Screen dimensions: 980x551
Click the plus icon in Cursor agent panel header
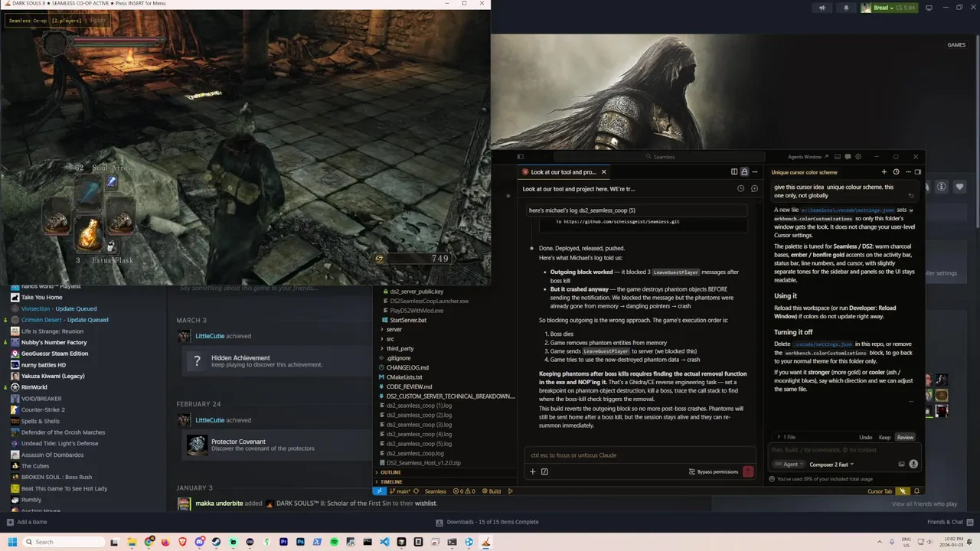tap(884, 172)
